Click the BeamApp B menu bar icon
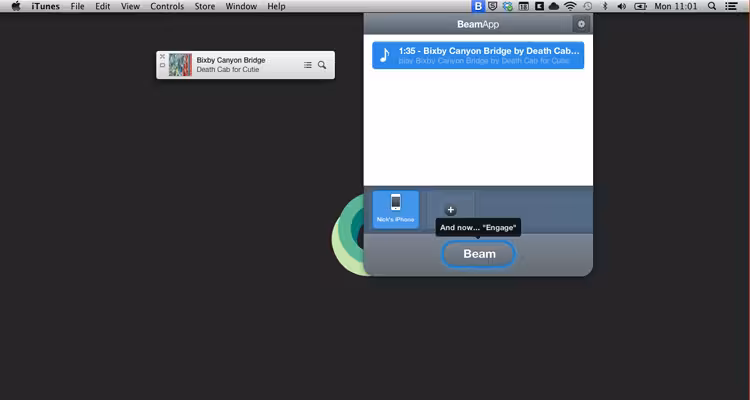This screenshot has height=400, width=750. [477, 6]
